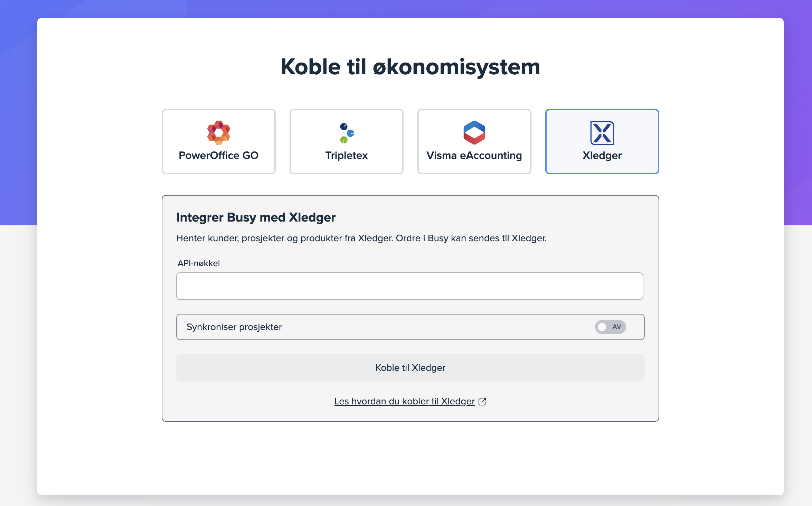Click the Integrer Busy med Xledger heading
The width and height of the screenshot is (812, 506).
[256, 217]
